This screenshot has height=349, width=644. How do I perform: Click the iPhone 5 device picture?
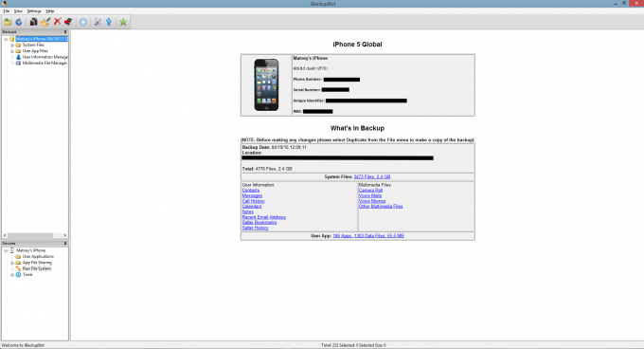pyautogui.click(x=266, y=84)
